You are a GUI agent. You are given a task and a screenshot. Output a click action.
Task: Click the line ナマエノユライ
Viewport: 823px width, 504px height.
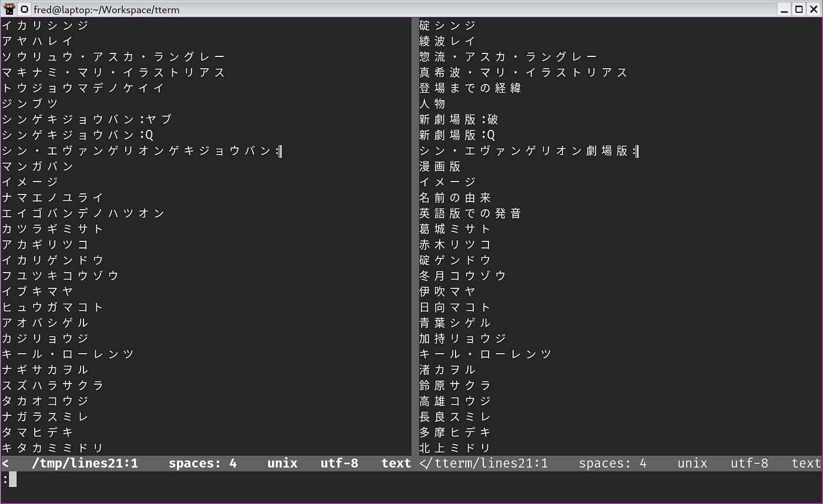(52, 197)
